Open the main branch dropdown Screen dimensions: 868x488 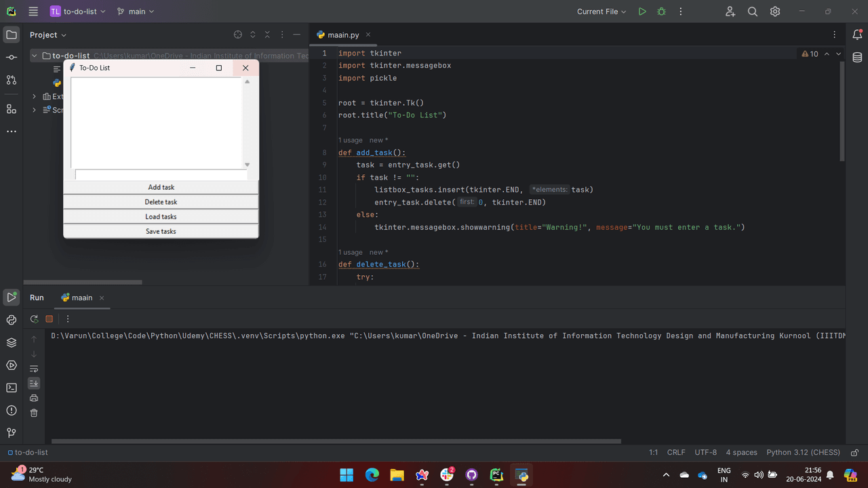[136, 12]
